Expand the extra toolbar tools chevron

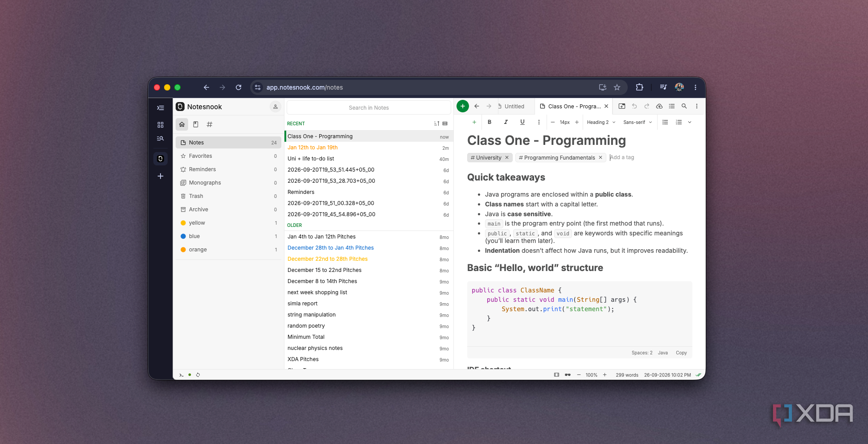pos(690,122)
